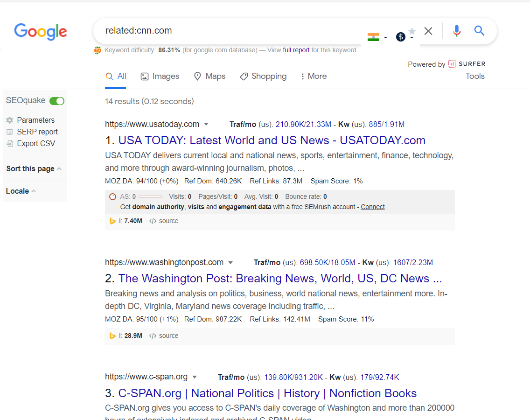This screenshot has height=420, width=530.
Task: Click the Powered by Surfer label
Action: coord(446,64)
